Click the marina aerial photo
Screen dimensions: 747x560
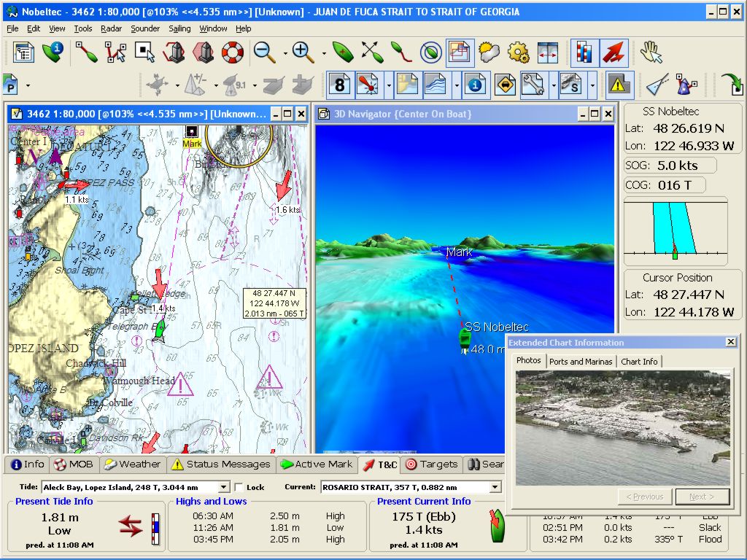[623, 428]
